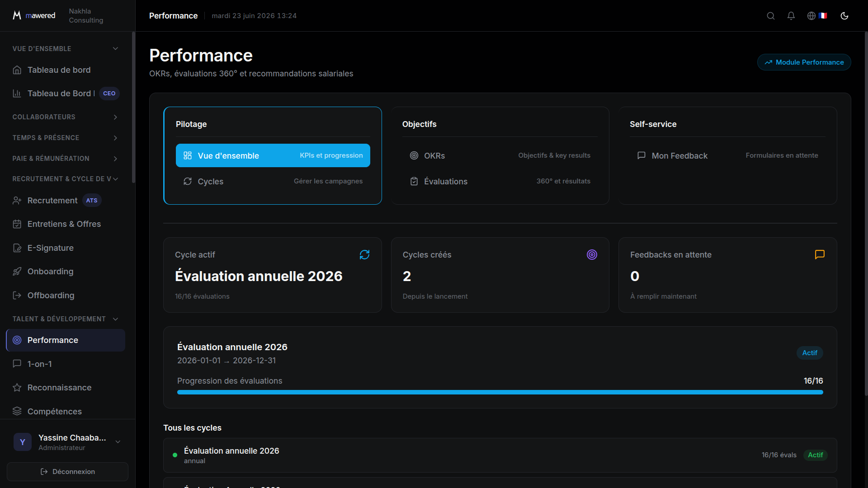The image size is (868, 488).
Task: Click the Compétences layers icon
Action: click(x=17, y=411)
